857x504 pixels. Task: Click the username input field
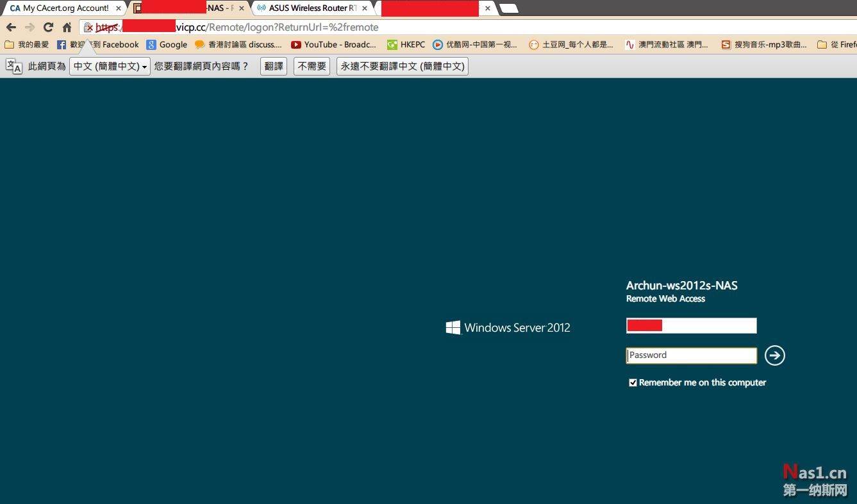point(692,325)
